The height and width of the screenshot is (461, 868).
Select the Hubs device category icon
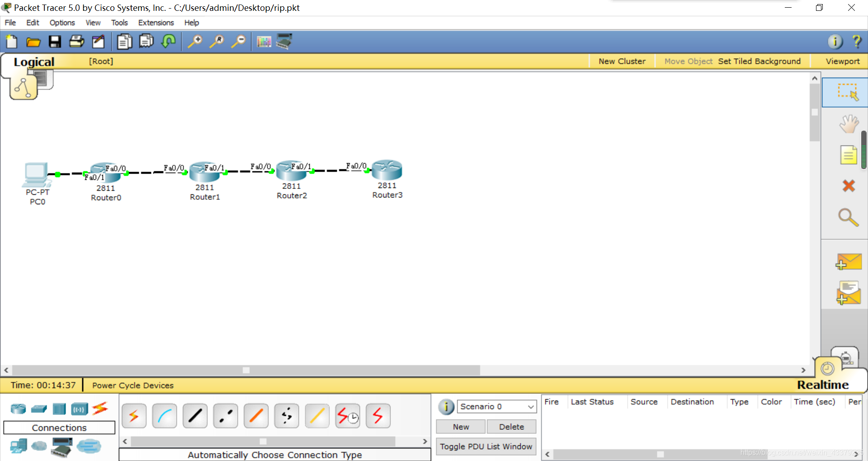tap(59, 409)
